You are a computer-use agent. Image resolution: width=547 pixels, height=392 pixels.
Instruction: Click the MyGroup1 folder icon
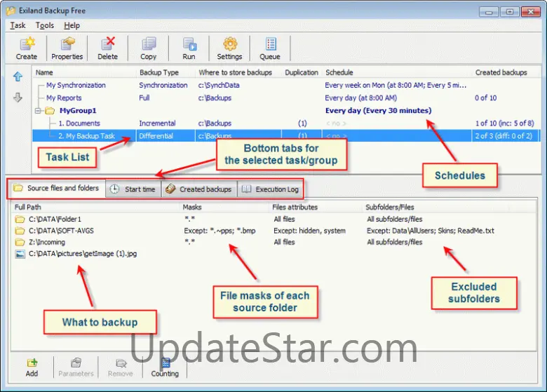pyautogui.click(x=50, y=111)
